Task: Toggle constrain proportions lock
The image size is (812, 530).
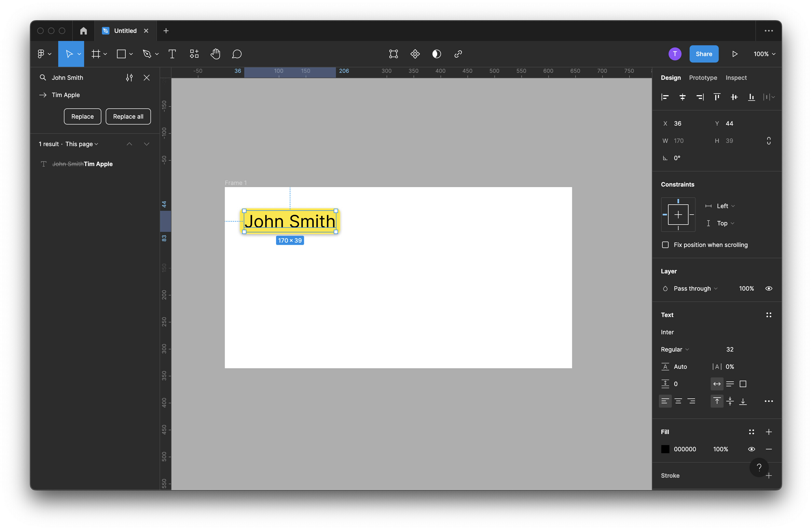Action: pos(769,141)
